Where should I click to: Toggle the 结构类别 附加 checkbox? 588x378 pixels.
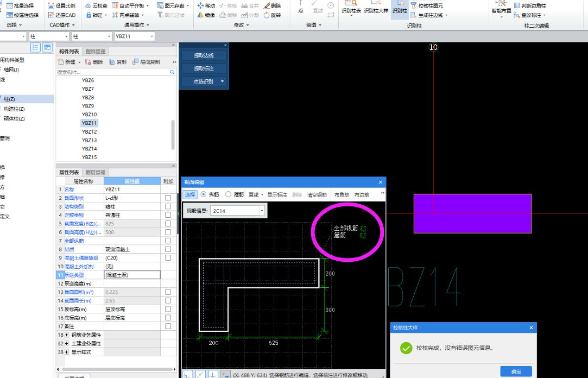(168, 206)
